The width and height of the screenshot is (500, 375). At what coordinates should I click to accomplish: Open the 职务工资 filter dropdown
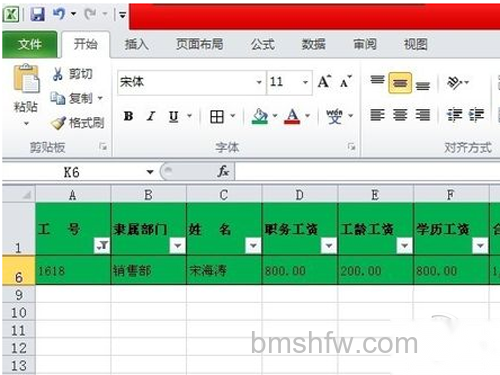coord(329,246)
